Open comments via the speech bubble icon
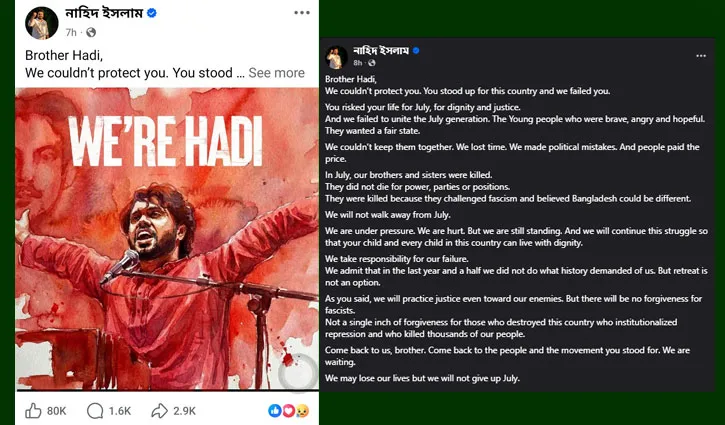This screenshot has height=425, width=725. click(x=96, y=410)
